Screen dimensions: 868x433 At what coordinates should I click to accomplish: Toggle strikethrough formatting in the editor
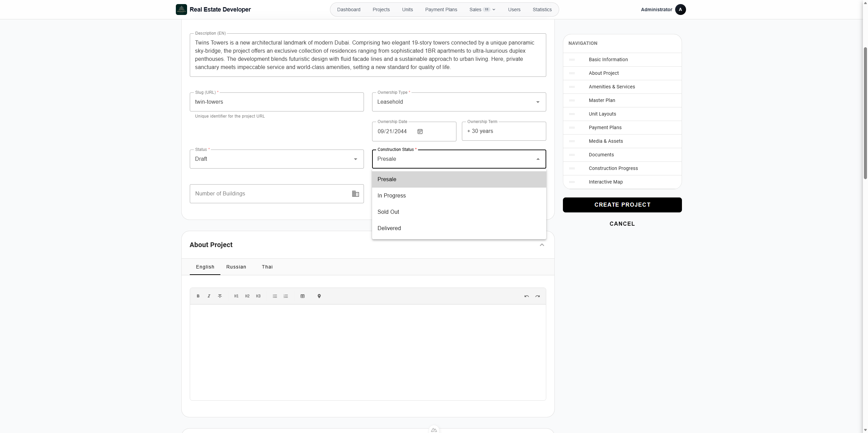pyautogui.click(x=220, y=296)
